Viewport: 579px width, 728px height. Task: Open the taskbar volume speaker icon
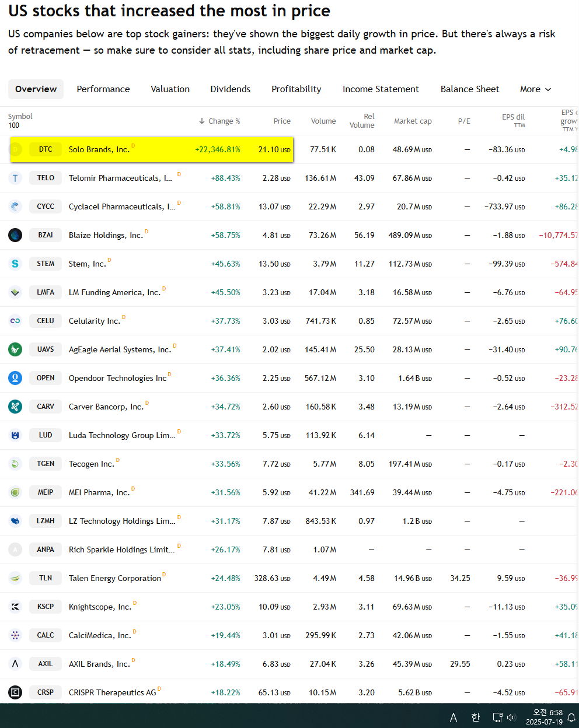tap(511, 717)
